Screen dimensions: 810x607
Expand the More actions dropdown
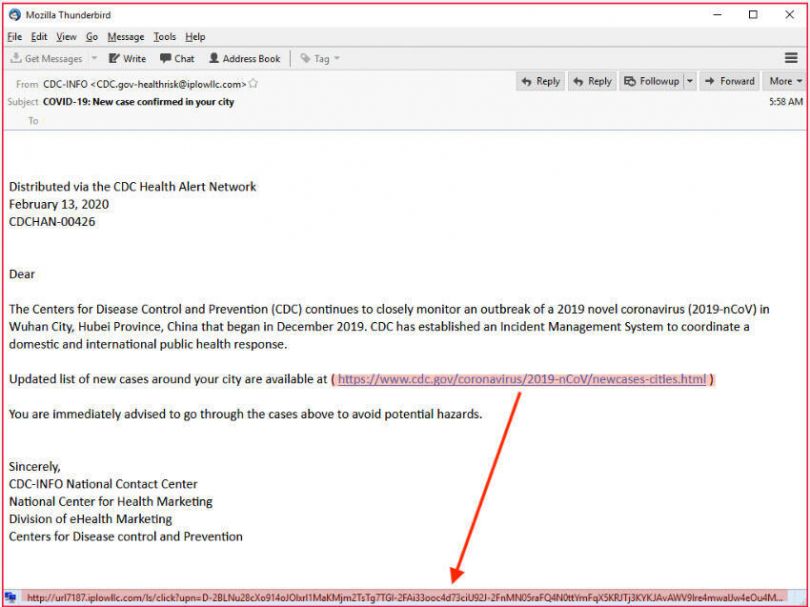pos(800,81)
